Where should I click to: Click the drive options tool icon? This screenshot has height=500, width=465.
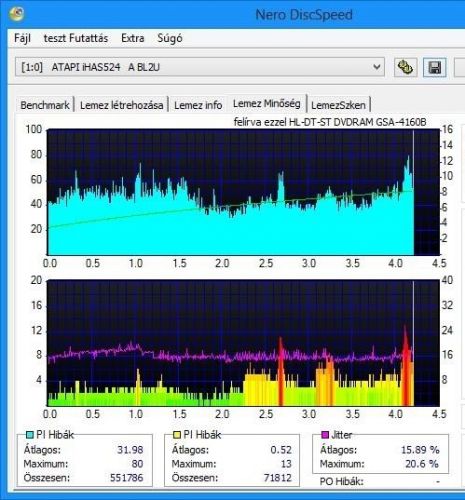pos(405,68)
